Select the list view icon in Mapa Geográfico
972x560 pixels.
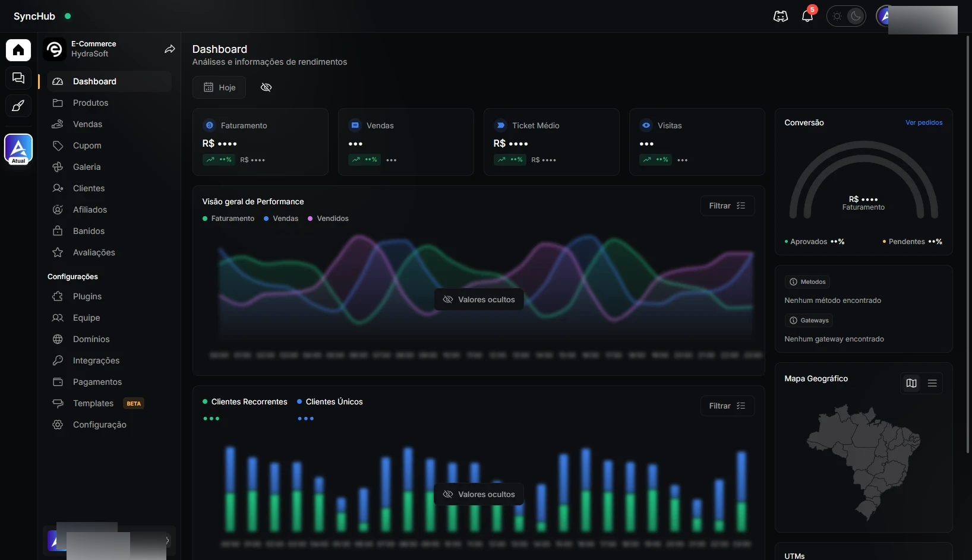pyautogui.click(x=932, y=383)
